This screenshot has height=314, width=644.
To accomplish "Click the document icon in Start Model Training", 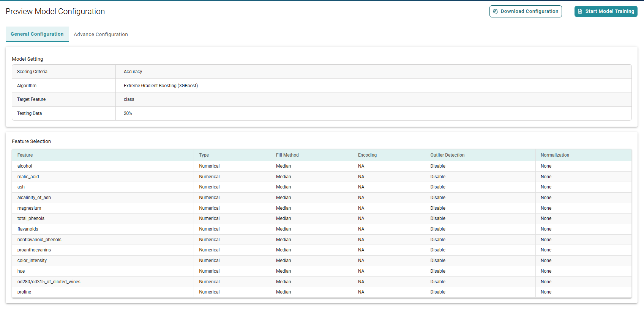I will pos(580,11).
